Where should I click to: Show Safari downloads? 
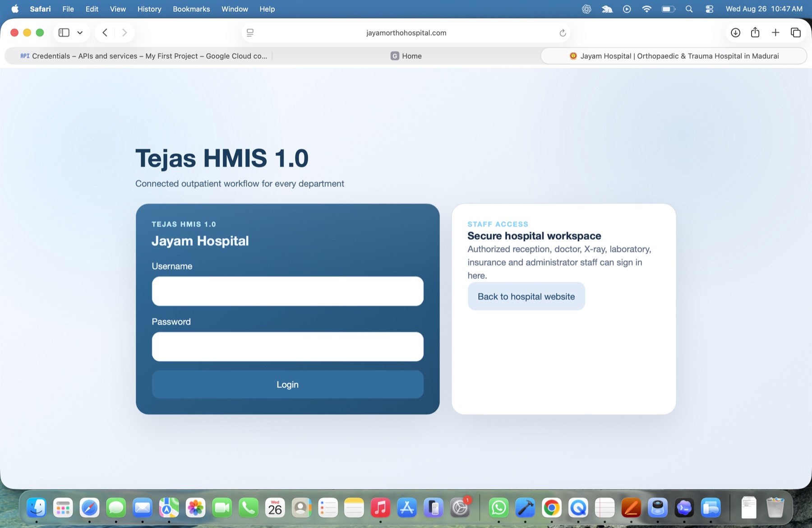pyautogui.click(x=735, y=32)
